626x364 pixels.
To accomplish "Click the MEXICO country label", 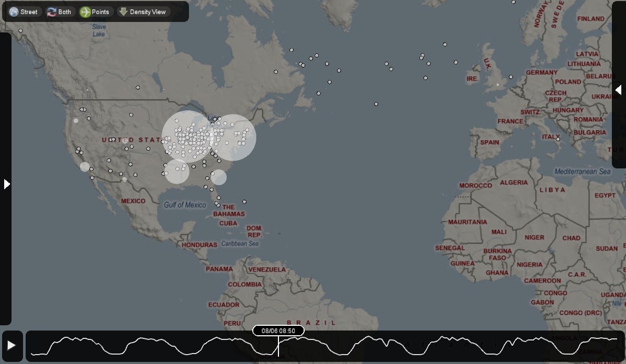I will click(x=133, y=201).
